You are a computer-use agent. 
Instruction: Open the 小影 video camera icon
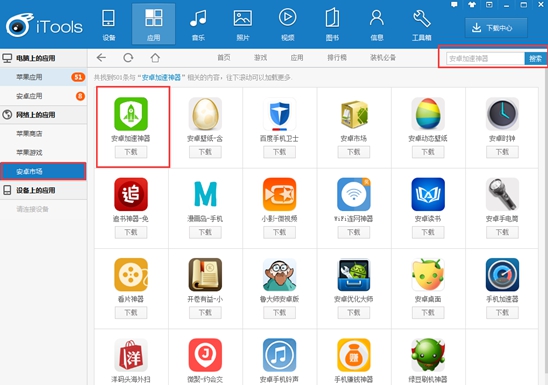pyautogui.click(x=279, y=194)
